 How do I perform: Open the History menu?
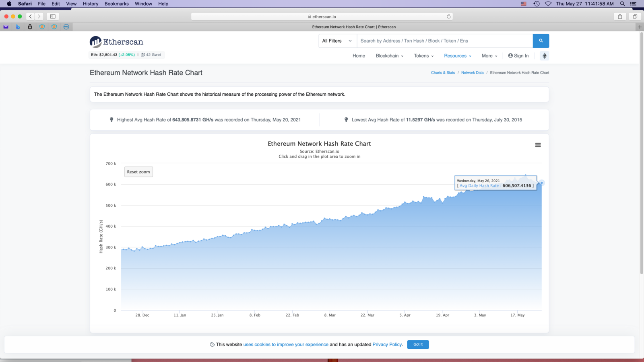click(x=91, y=4)
